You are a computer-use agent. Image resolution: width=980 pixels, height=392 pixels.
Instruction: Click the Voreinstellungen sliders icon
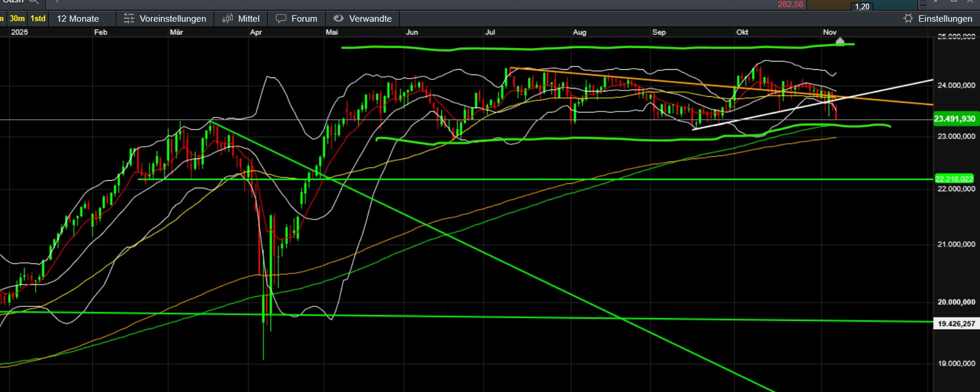129,19
